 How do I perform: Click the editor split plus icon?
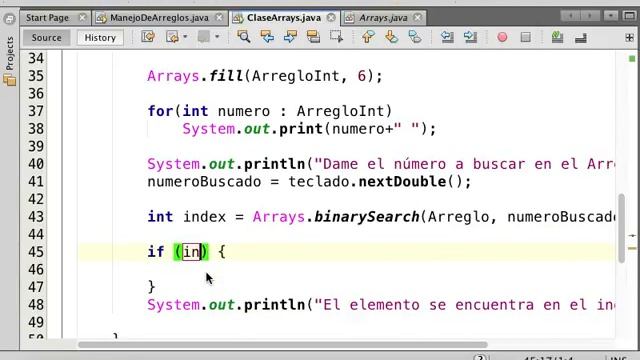click(629, 38)
